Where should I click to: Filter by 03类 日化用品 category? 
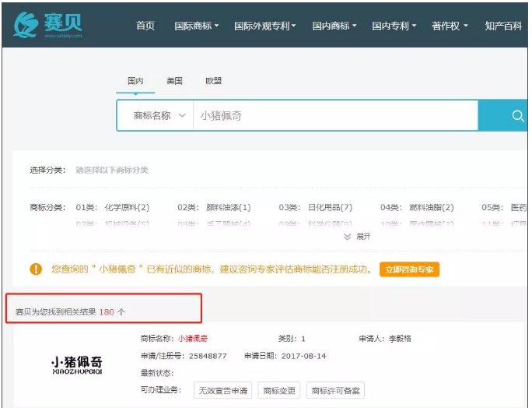[x=315, y=208]
